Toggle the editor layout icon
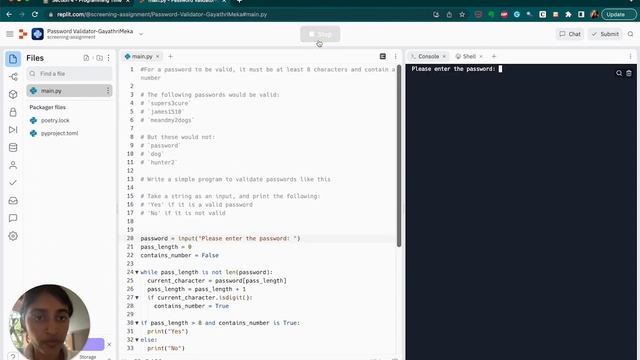The width and height of the screenshot is (640, 360). [x=382, y=56]
